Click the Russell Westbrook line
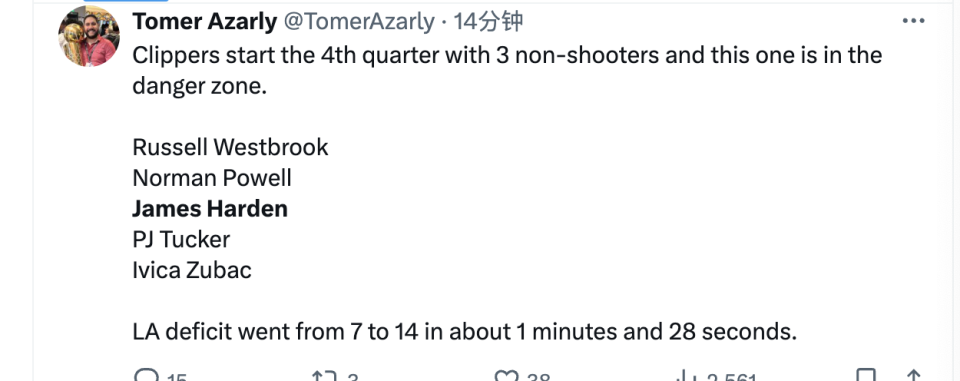 pos(230,147)
